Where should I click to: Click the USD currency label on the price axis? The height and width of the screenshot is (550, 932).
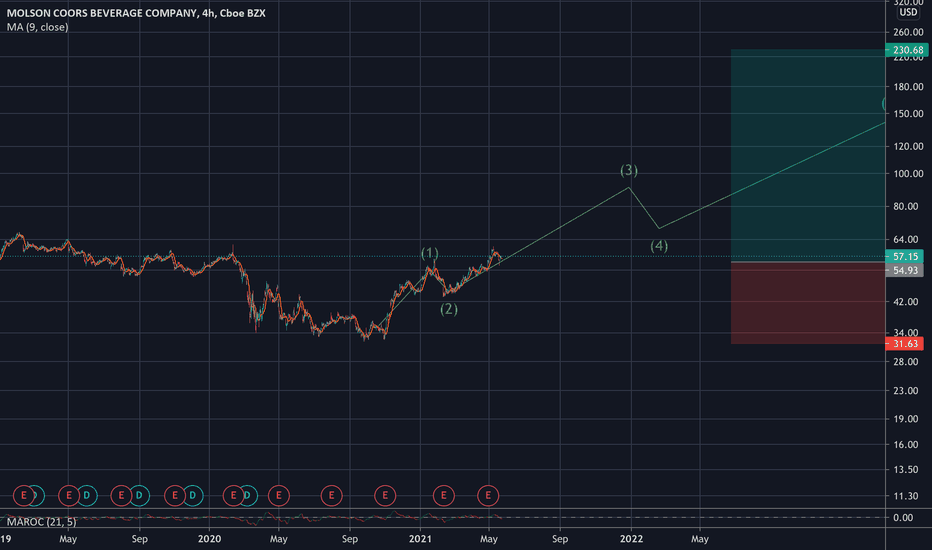(908, 12)
